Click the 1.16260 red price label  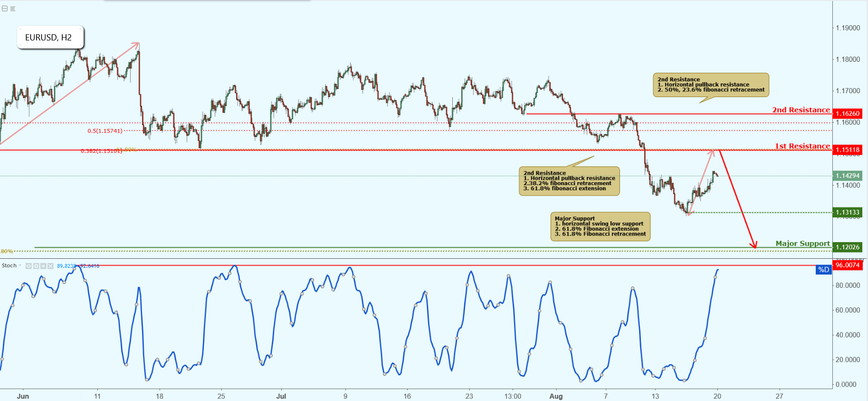(x=848, y=114)
